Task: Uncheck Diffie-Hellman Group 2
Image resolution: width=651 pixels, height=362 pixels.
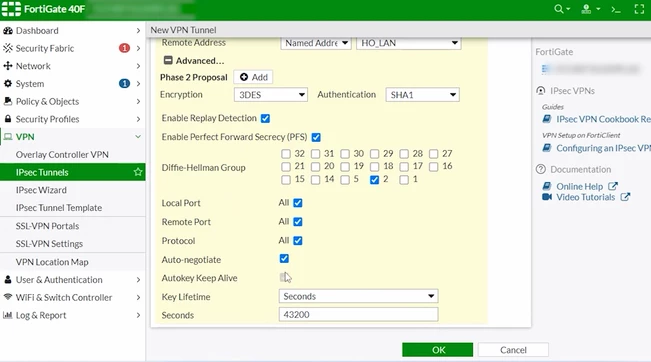Action: pos(374,180)
